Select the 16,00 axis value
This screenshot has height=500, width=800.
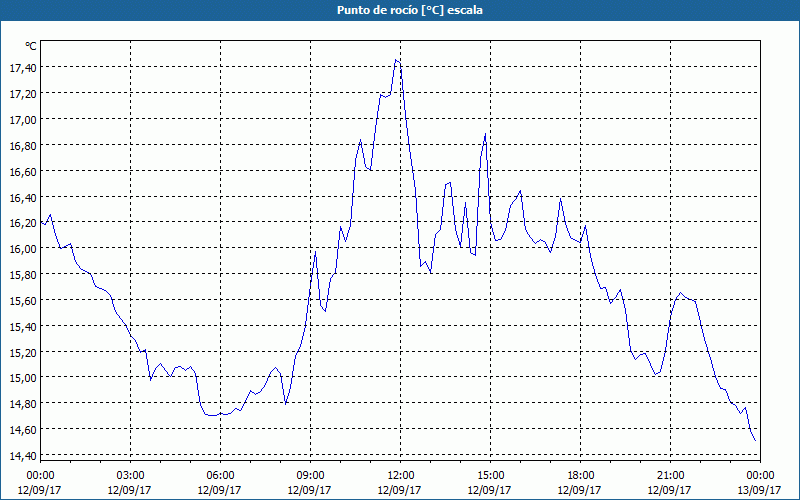click(23, 248)
